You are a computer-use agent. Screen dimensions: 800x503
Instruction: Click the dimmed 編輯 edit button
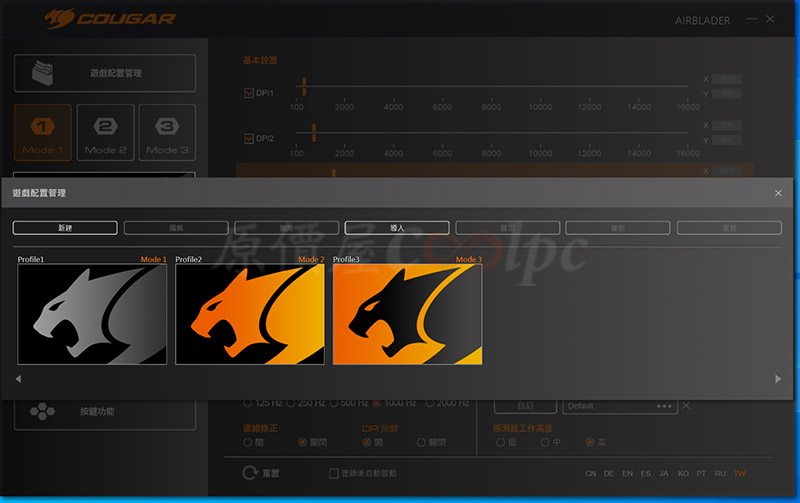[x=176, y=228]
